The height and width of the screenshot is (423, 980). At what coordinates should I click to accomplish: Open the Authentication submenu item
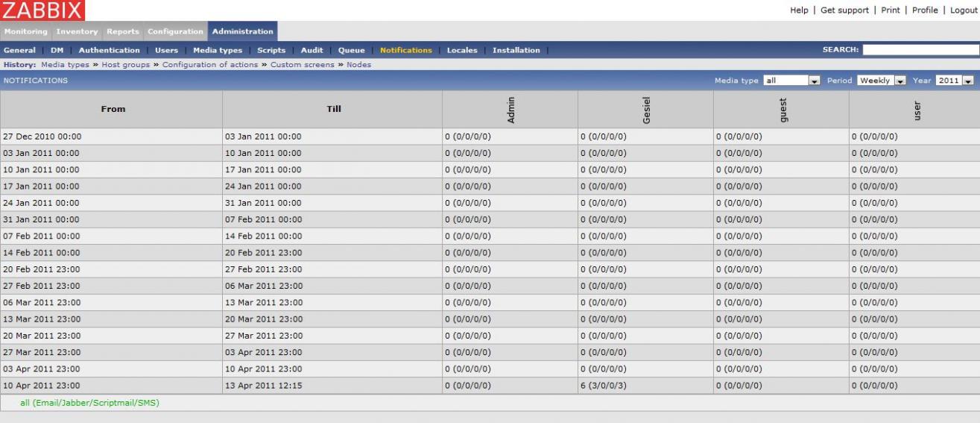click(x=109, y=50)
